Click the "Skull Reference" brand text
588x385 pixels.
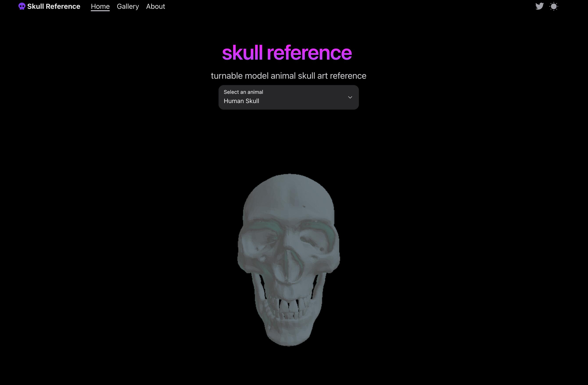tap(54, 6)
